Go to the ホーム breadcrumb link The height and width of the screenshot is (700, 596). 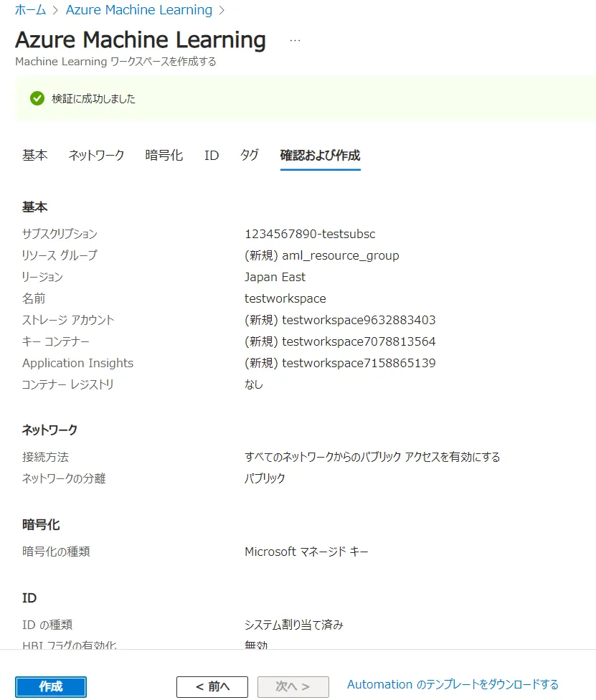pos(30,10)
